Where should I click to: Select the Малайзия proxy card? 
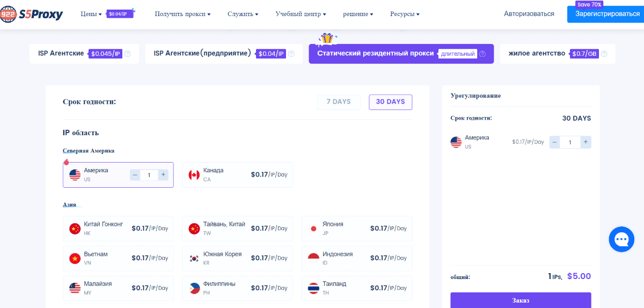[x=118, y=289]
